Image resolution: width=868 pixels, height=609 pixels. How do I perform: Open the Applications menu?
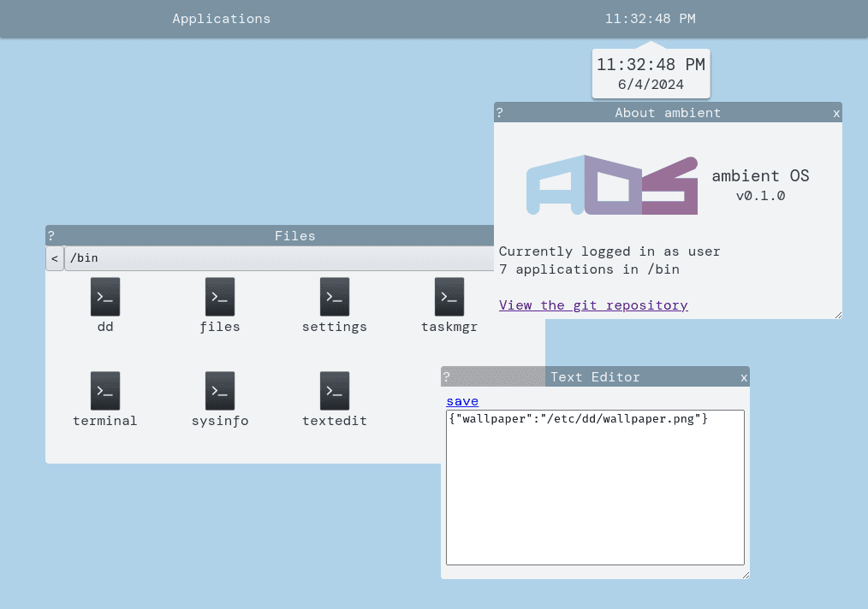pyautogui.click(x=221, y=19)
